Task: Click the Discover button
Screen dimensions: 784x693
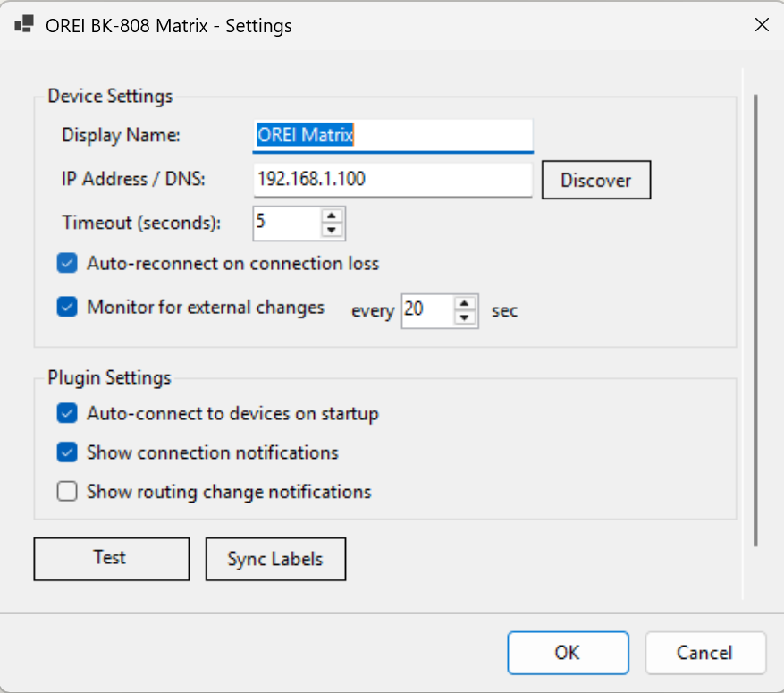Action: click(595, 180)
